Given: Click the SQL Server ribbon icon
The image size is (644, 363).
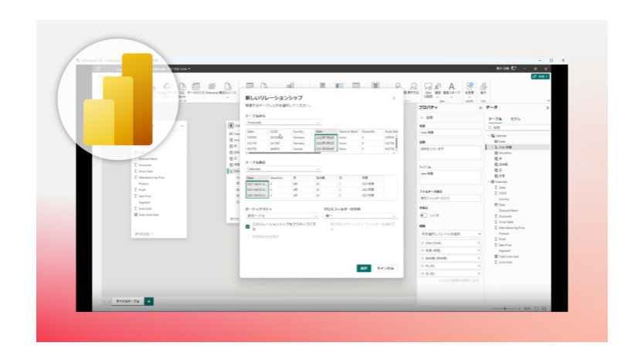Looking at the screenshot, I should click(182, 88).
